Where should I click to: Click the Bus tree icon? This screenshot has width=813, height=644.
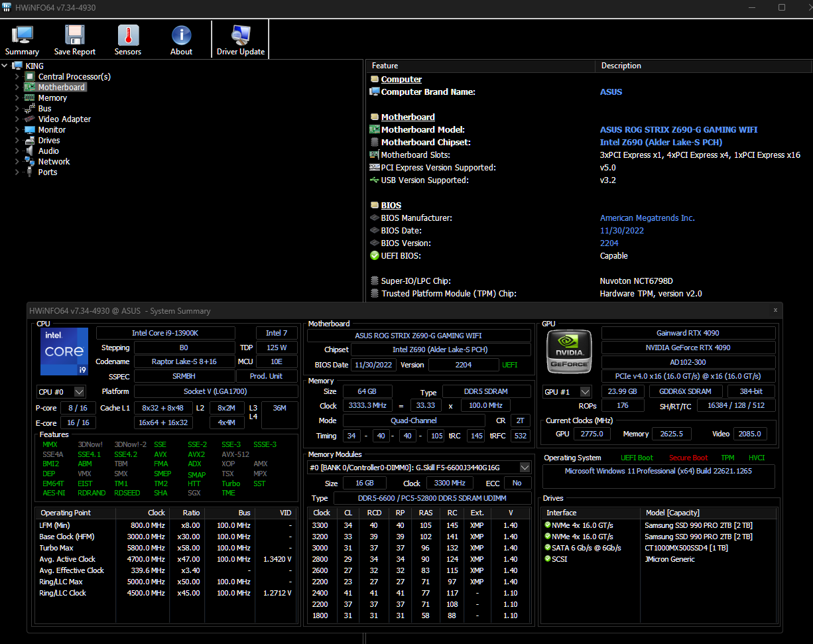pyautogui.click(x=30, y=108)
